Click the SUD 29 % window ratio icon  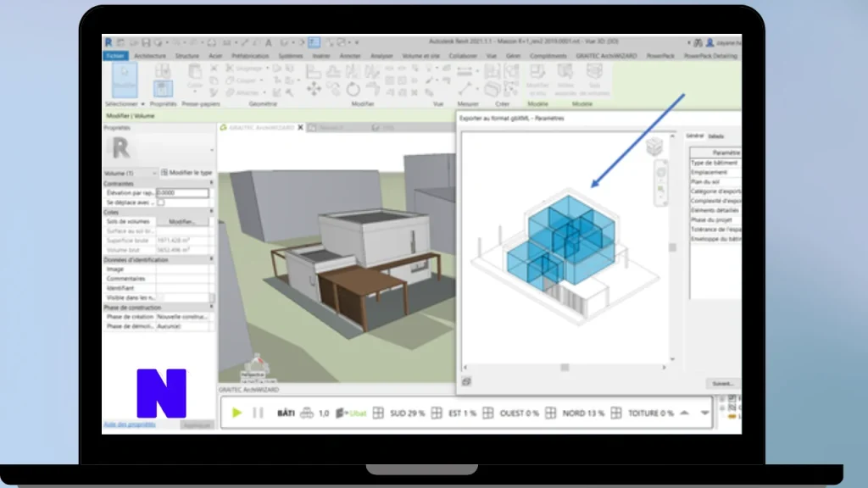378,413
